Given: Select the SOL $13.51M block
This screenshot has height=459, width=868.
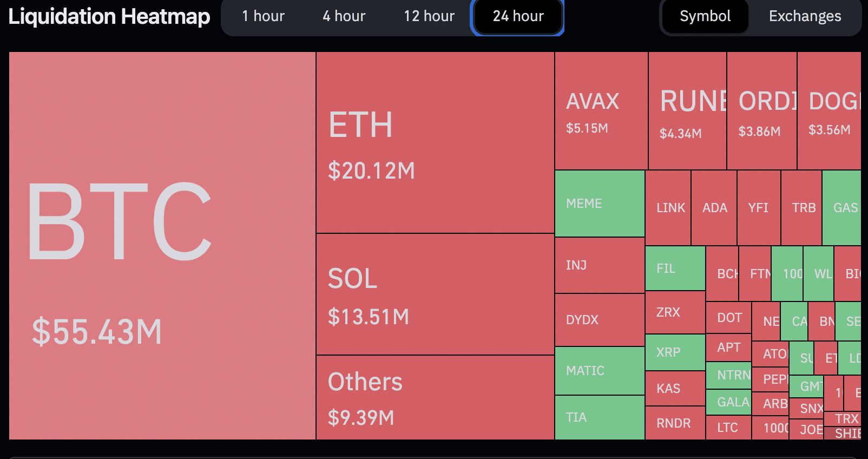Looking at the screenshot, I should pos(435,294).
